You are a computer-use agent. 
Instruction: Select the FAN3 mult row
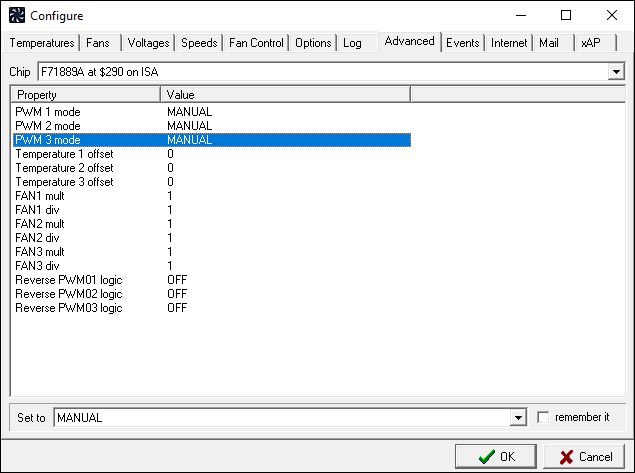[x=212, y=252]
